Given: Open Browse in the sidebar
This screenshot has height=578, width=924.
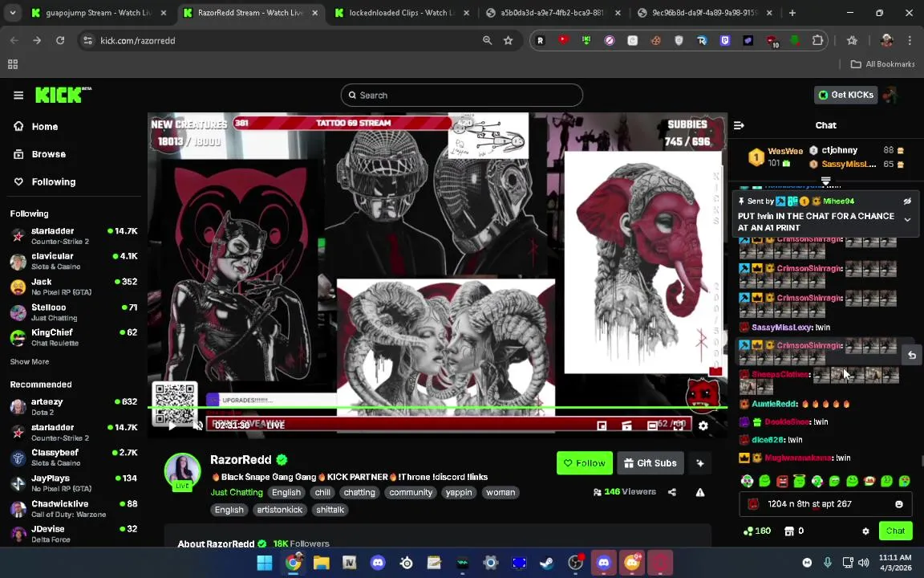Looking at the screenshot, I should point(40,154).
